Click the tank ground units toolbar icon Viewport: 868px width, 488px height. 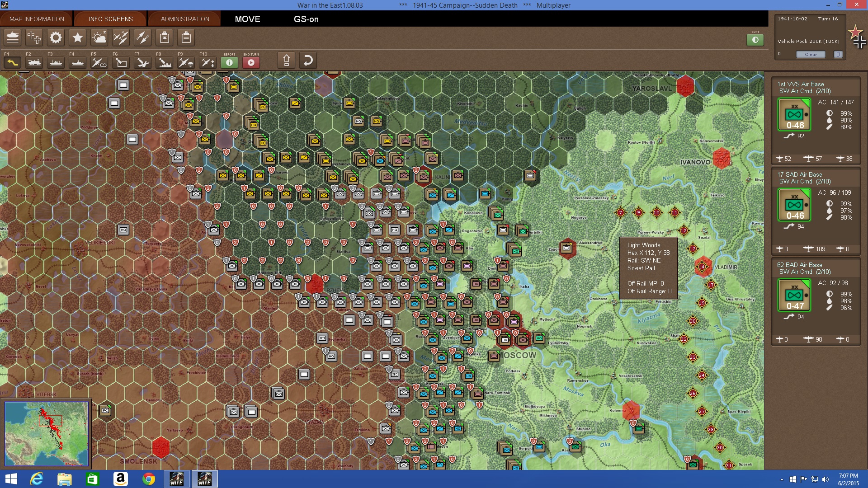coord(13,38)
